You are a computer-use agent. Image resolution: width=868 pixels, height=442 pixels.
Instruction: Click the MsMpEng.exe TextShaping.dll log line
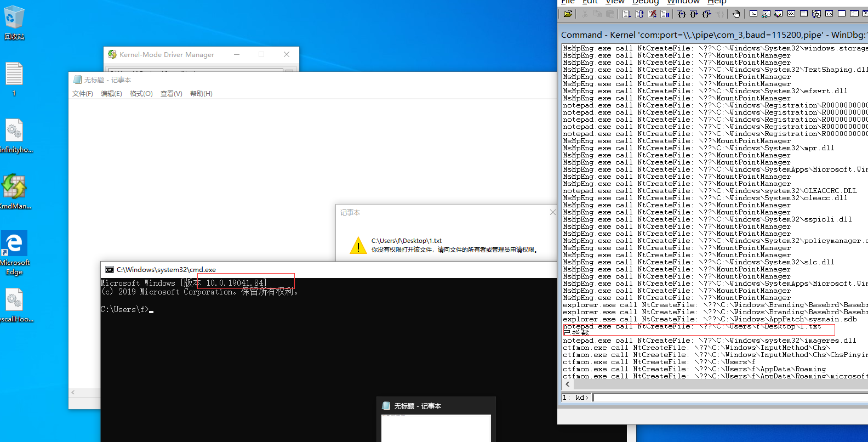tap(715, 70)
